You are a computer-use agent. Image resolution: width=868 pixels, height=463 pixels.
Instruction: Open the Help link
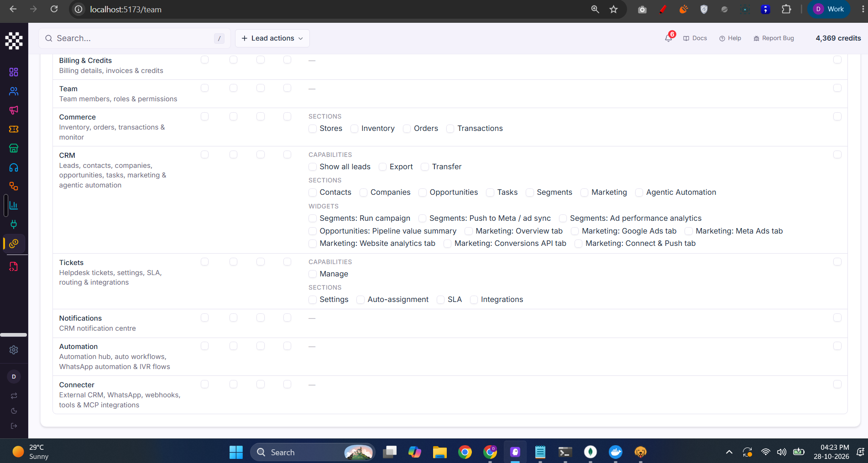point(730,38)
